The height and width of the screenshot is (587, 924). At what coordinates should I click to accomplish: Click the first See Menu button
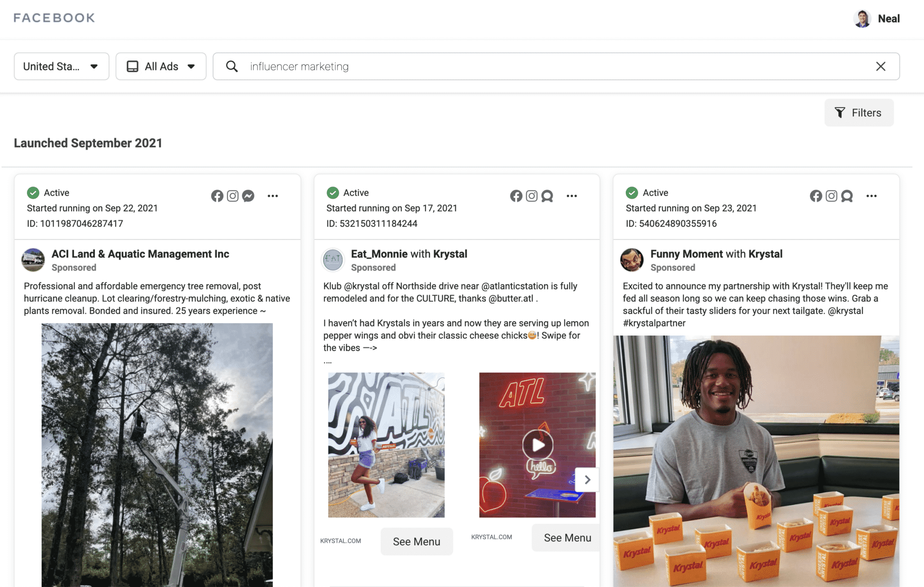pos(416,541)
